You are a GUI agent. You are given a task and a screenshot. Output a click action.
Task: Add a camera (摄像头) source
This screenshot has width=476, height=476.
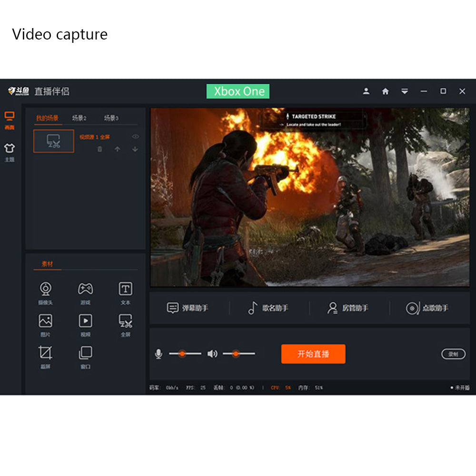point(45,289)
